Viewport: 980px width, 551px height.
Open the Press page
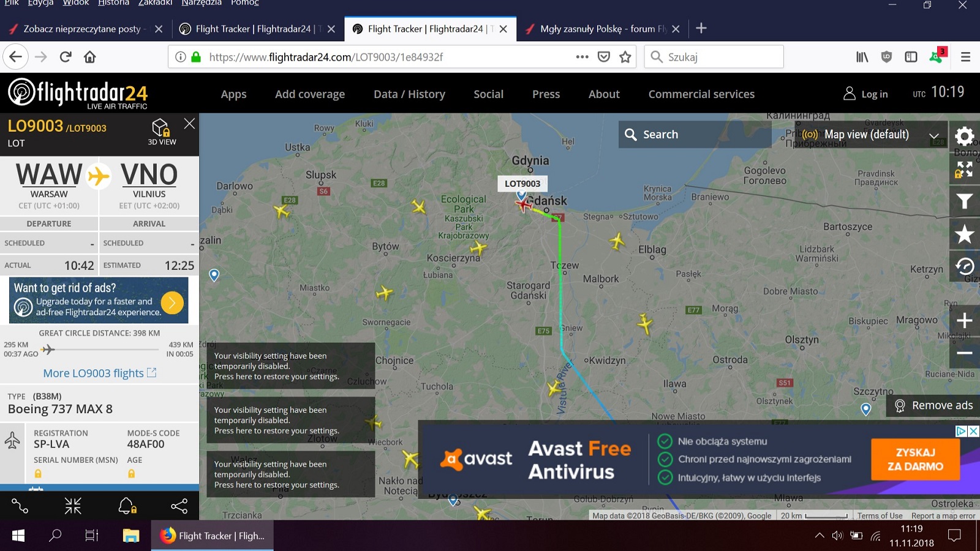(546, 94)
